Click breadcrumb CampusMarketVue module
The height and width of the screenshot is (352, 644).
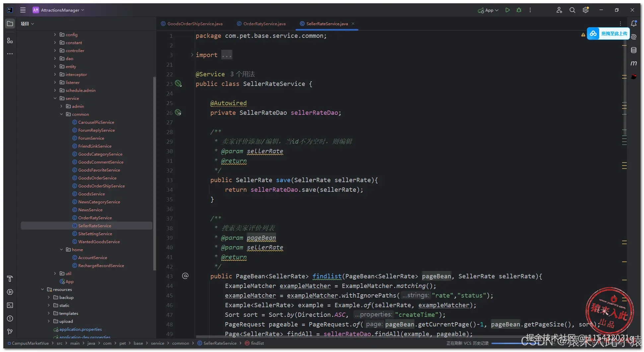pos(28,343)
